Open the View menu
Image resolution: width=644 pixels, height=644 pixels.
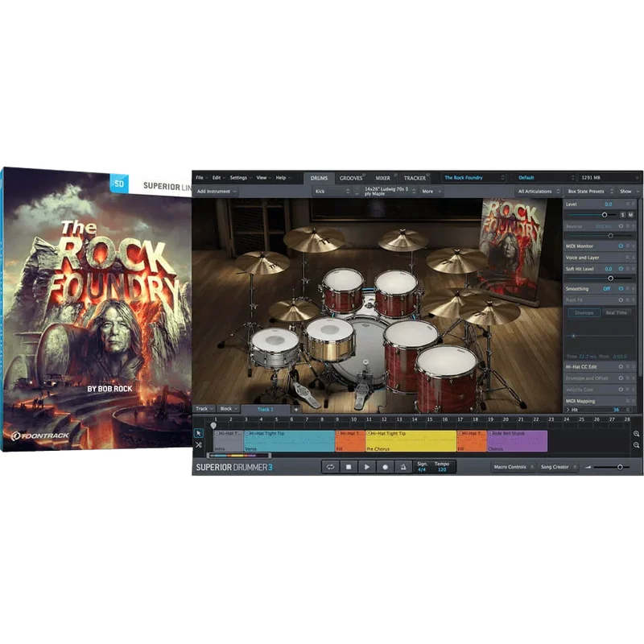264,178
